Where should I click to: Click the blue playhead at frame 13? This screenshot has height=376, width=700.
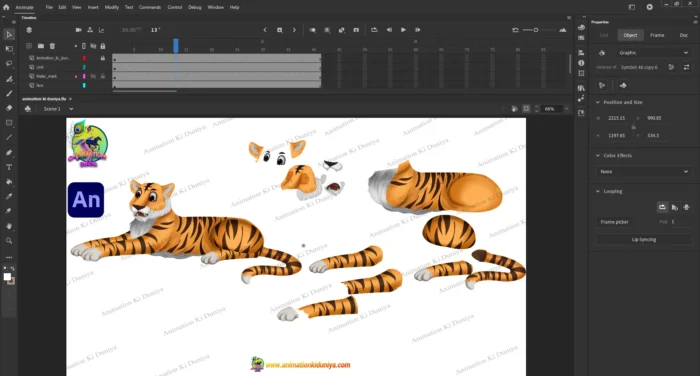tap(176, 45)
